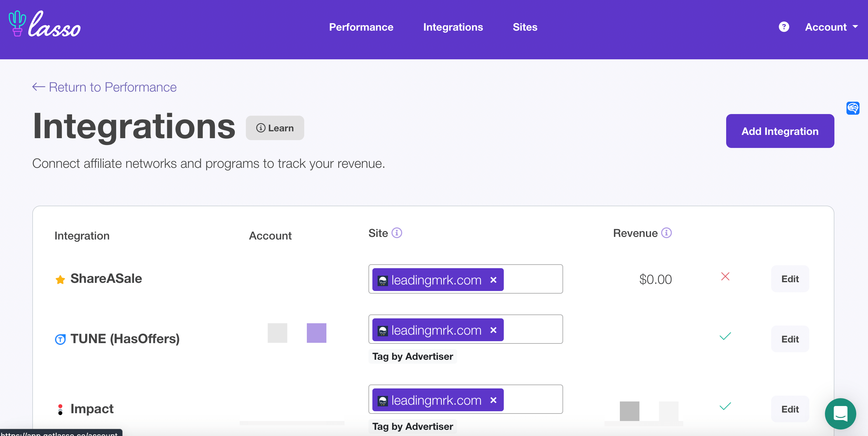Open the help question mark icon
The image size is (868, 436).
[784, 27]
